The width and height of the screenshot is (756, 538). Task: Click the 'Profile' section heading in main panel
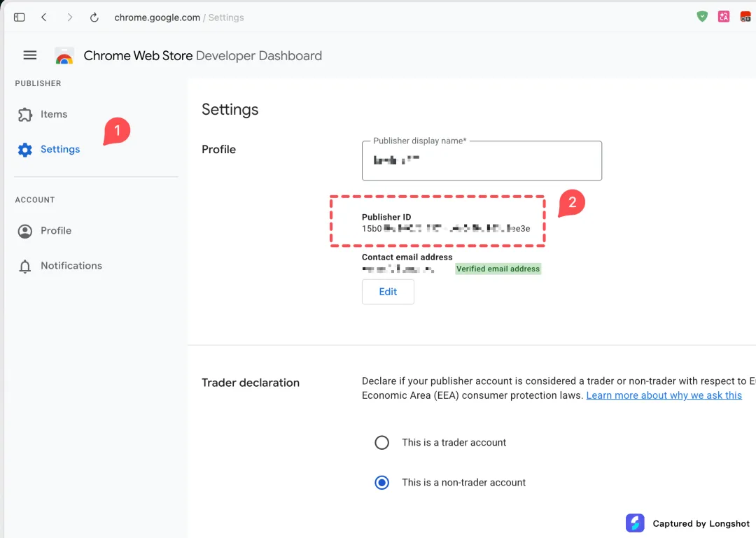218,150
